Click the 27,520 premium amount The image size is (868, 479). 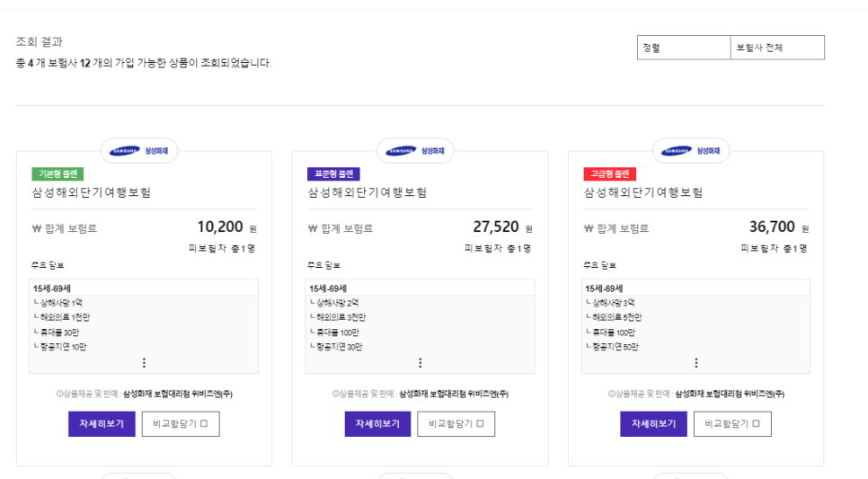coord(495,227)
